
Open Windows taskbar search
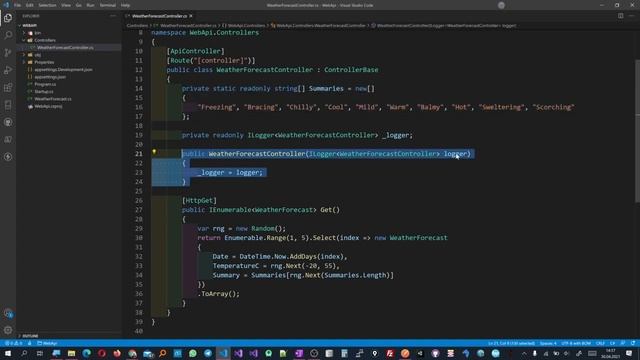(x=24, y=353)
